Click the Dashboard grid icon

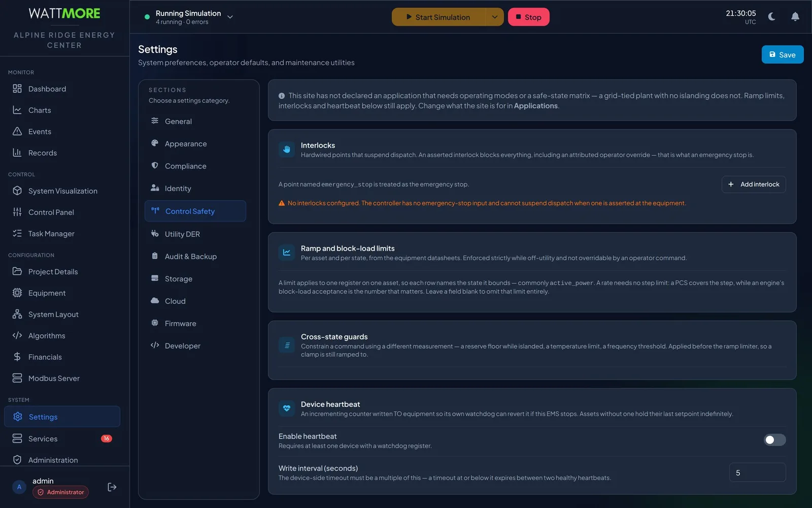click(x=17, y=89)
